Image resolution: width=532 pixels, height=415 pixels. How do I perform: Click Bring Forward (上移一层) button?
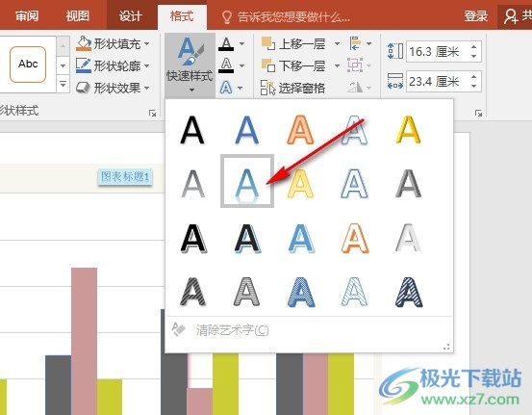click(293, 43)
